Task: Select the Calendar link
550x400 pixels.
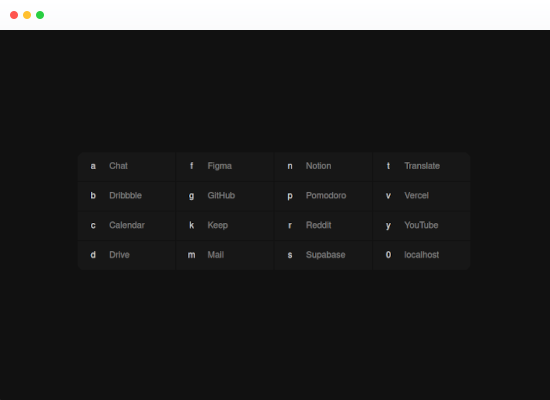Action: click(126, 226)
